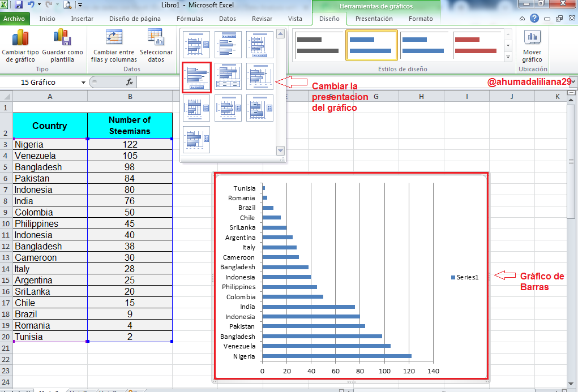Click the Undo arrow icon
This screenshot has height=392, width=578.
[x=31, y=5]
